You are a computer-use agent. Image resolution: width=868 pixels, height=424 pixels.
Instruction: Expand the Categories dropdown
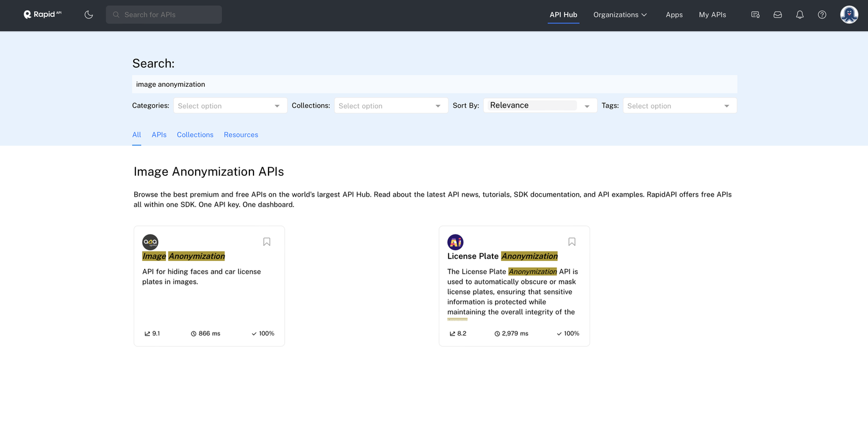[230, 106]
